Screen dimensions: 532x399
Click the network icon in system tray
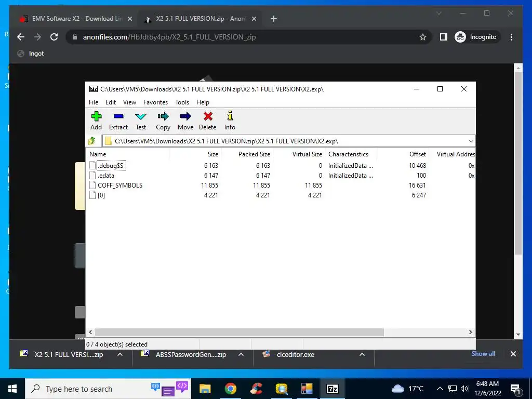click(453, 389)
